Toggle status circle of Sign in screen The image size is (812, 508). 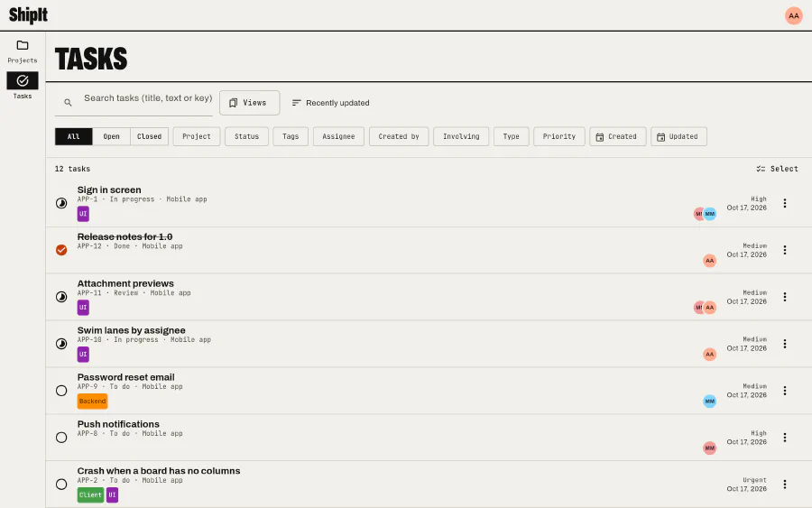(61, 203)
